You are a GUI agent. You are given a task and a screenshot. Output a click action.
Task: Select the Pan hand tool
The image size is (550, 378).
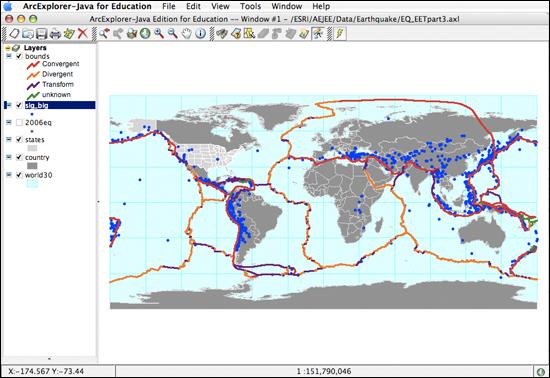click(x=187, y=33)
